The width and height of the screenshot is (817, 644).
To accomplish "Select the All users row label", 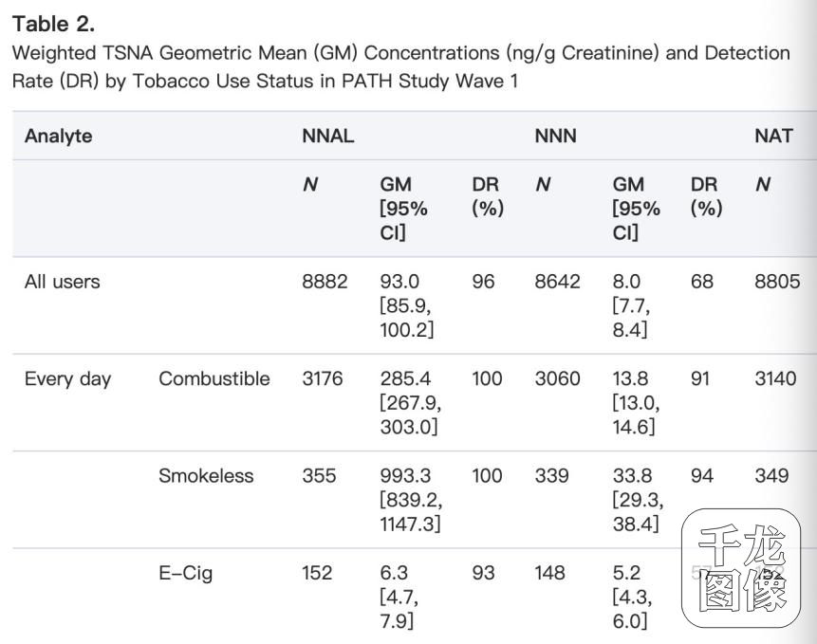I will pyautogui.click(x=62, y=282).
